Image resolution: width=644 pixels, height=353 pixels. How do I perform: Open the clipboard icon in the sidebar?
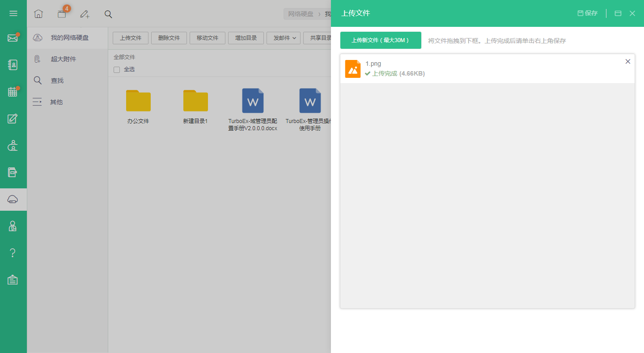(13, 280)
